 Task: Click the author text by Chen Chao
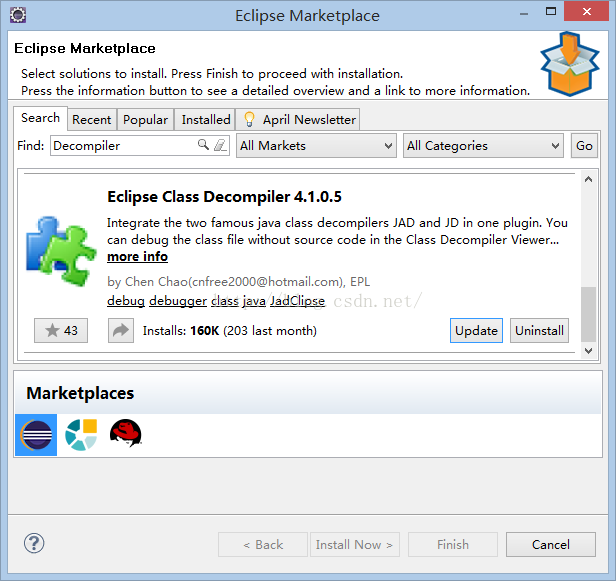click(238, 282)
